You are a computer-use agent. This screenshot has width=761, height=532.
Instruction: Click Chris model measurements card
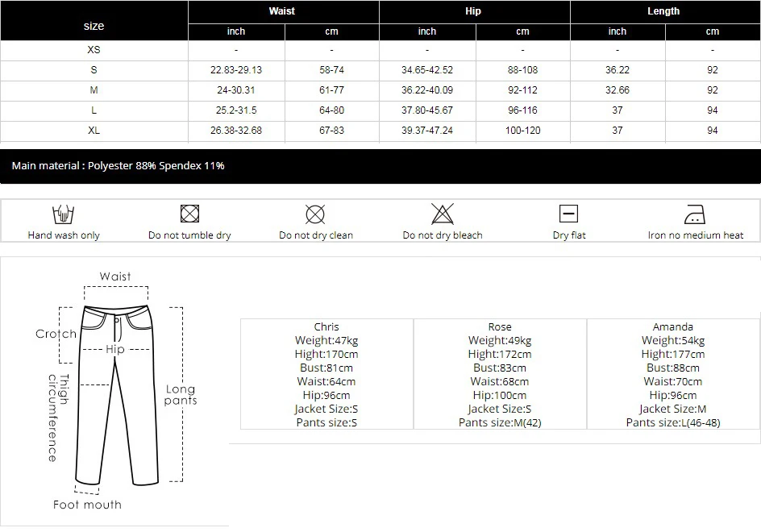(326, 374)
